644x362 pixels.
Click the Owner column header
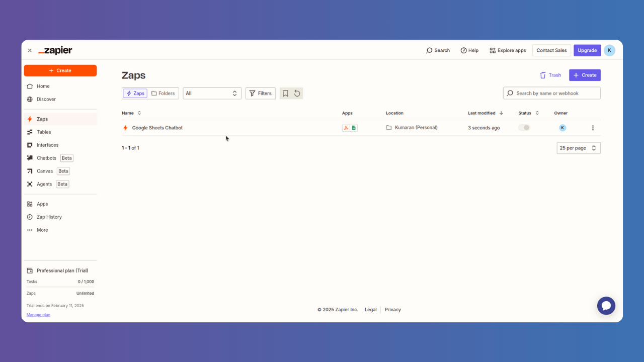(561, 113)
